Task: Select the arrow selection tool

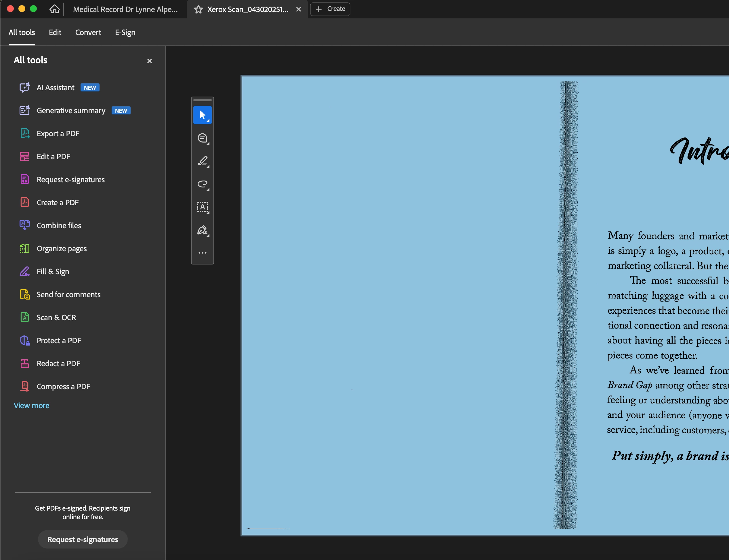Action: (x=202, y=115)
